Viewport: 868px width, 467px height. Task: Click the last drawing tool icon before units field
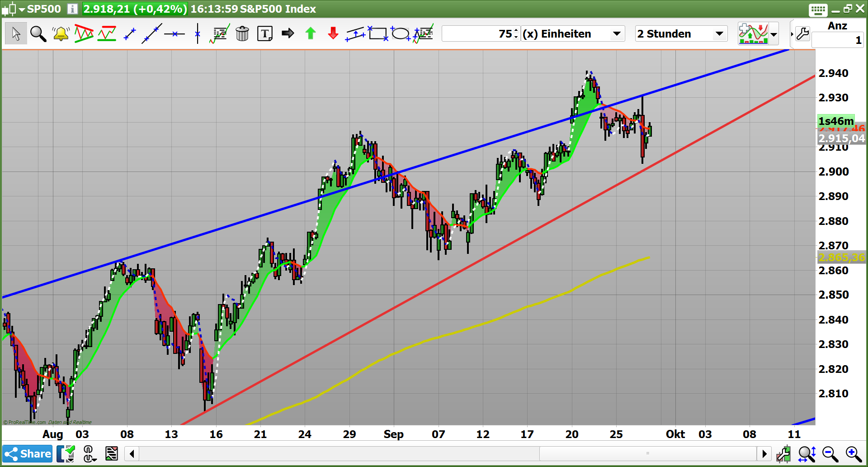coord(423,33)
